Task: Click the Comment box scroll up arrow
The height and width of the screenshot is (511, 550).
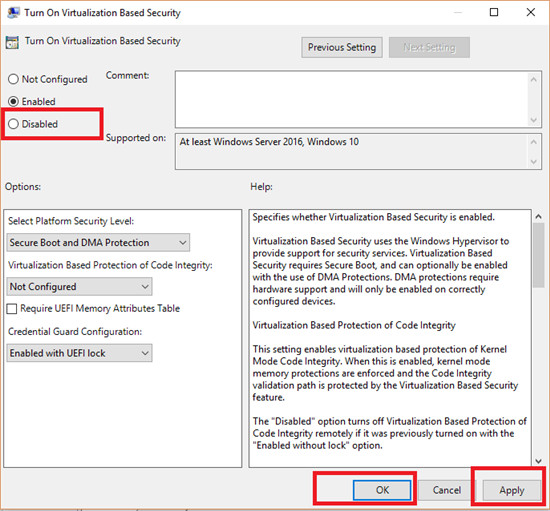Action: pyautogui.click(x=534, y=80)
